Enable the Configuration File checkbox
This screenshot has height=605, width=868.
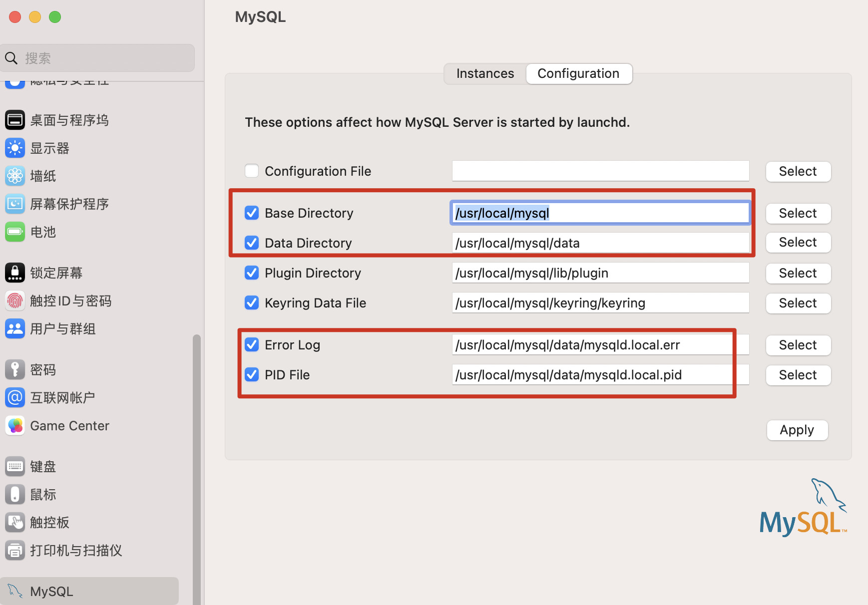click(x=252, y=171)
